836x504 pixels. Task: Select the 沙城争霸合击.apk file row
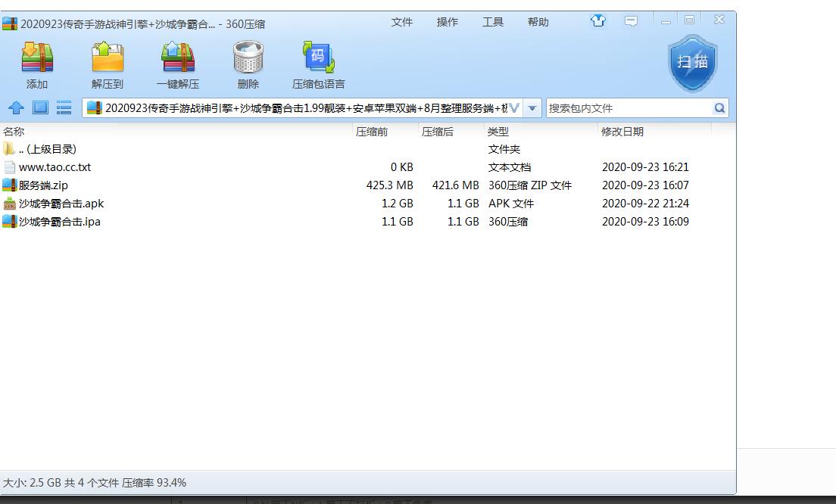pyautogui.click(x=61, y=204)
